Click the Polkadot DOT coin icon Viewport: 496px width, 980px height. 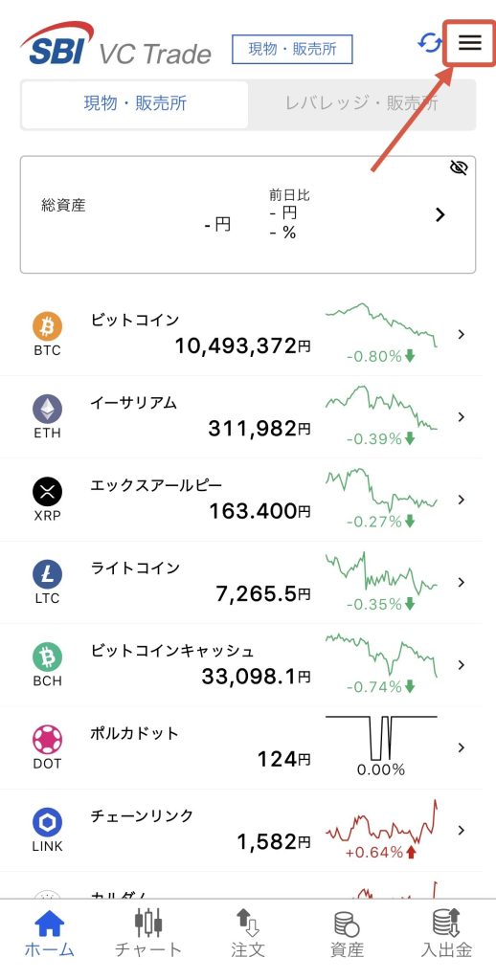(48, 740)
